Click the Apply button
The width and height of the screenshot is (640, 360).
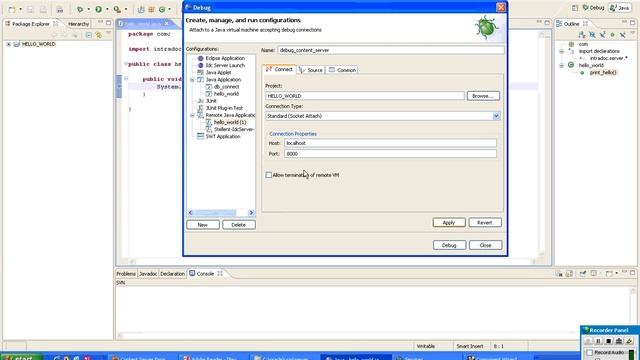449,222
